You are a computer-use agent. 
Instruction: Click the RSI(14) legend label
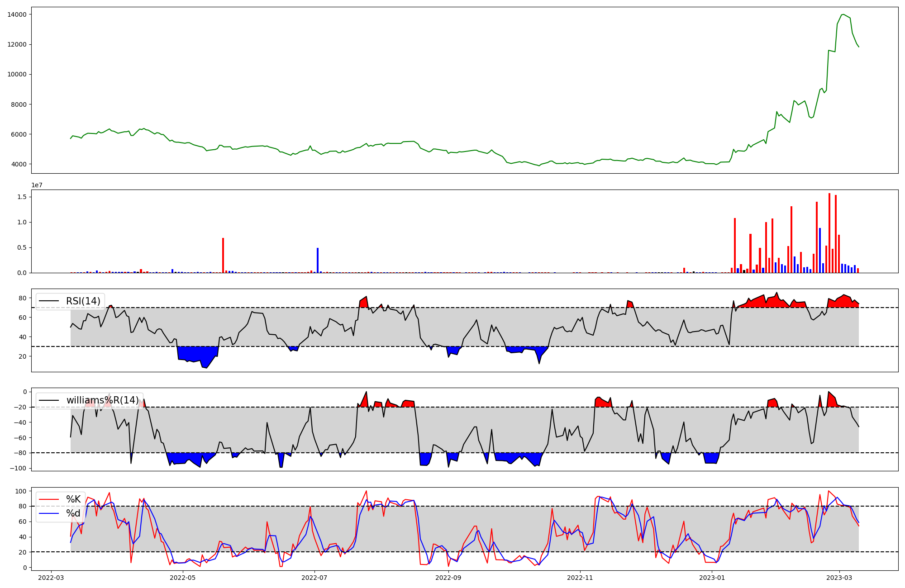[83, 301]
